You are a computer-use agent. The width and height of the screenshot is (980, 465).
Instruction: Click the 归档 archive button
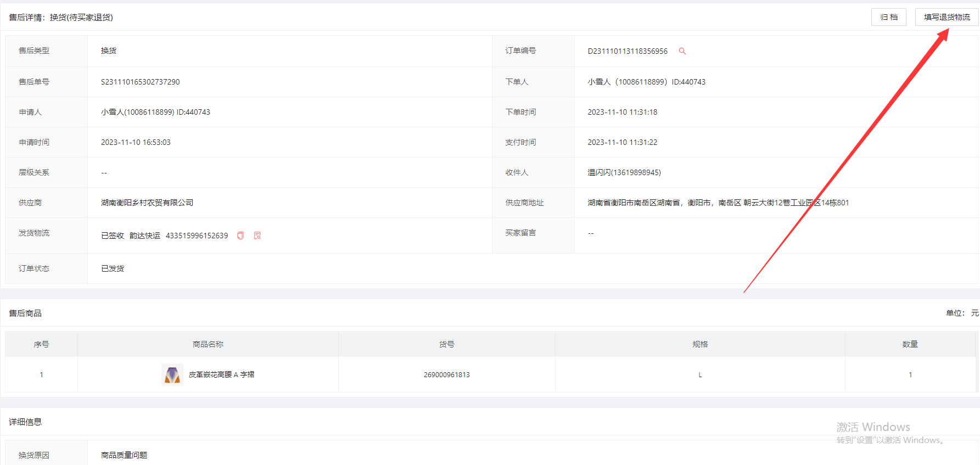888,17
